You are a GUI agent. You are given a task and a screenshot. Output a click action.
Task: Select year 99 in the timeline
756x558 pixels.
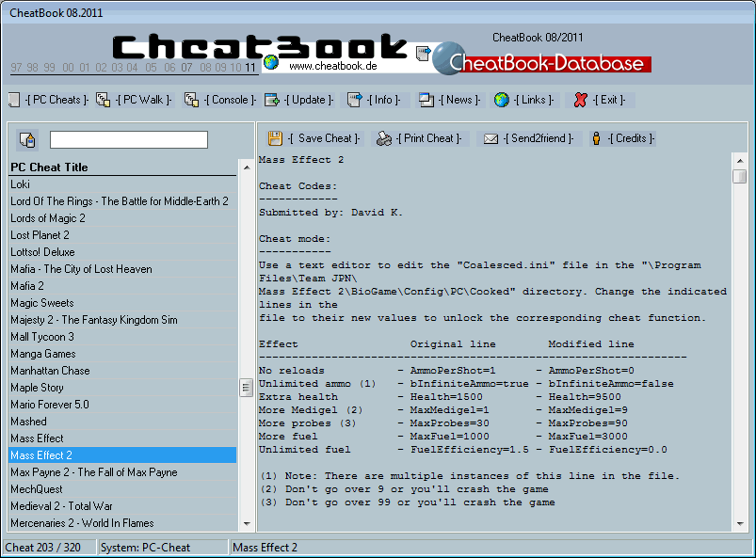[49, 68]
